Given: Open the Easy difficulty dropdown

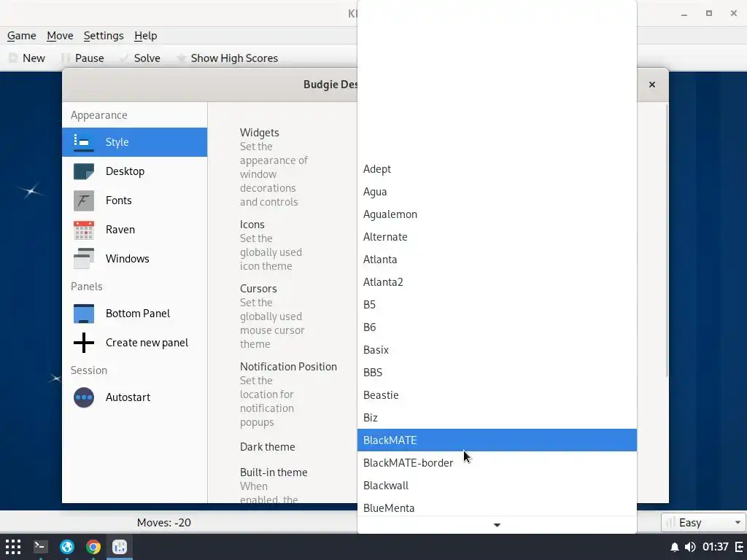Looking at the screenshot, I should coord(703,523).
